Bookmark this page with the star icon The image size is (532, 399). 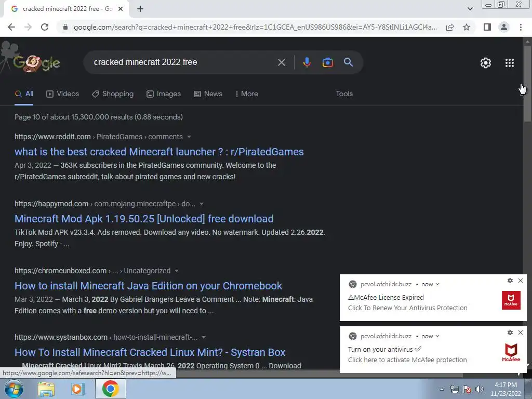click(467, 27)
